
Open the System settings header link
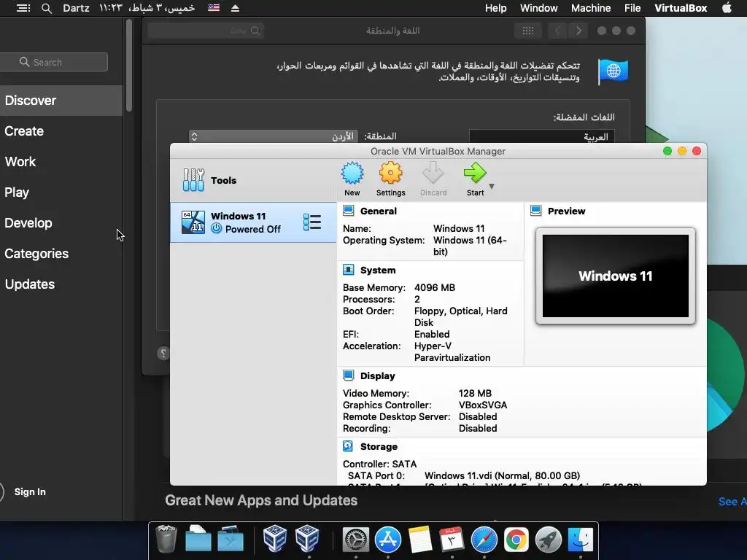pos(378,270)
